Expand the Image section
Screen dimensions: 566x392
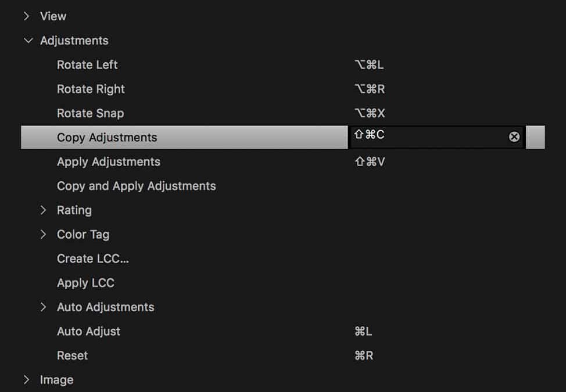click(x=27, y=380)
